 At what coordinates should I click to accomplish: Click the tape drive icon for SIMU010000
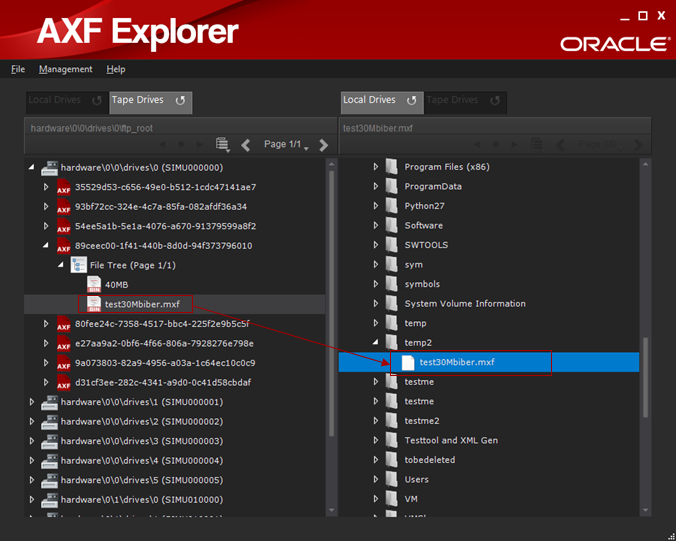coord(49,500)
